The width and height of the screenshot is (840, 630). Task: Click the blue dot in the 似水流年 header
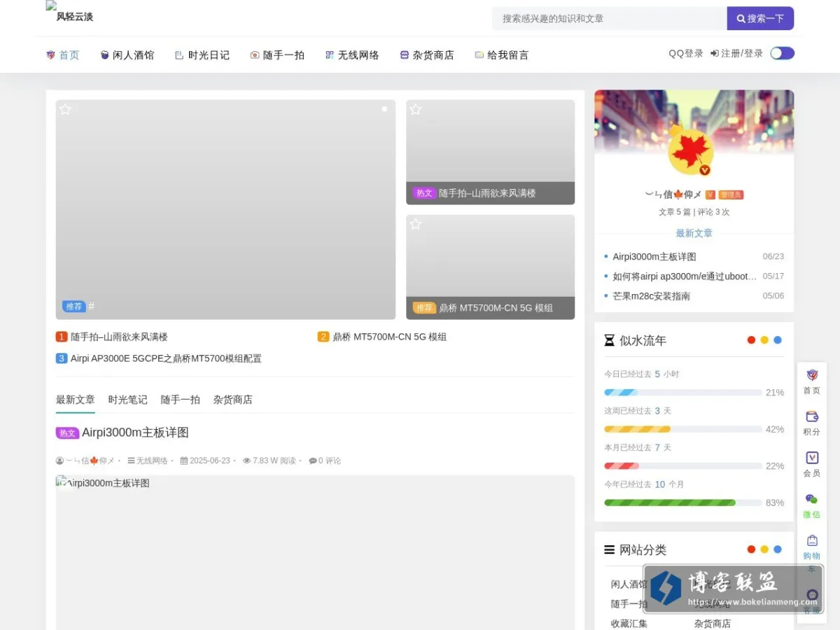coord(778,340)
